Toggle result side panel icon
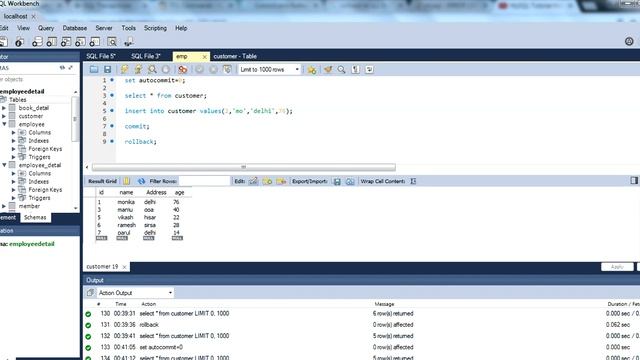 (634, 180)
